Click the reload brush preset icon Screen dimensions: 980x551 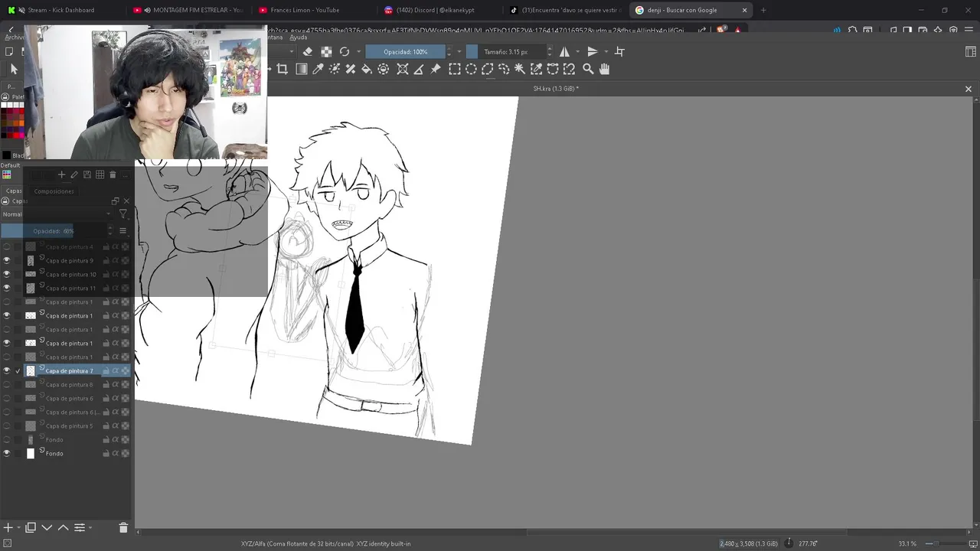(x=345, y=51)
